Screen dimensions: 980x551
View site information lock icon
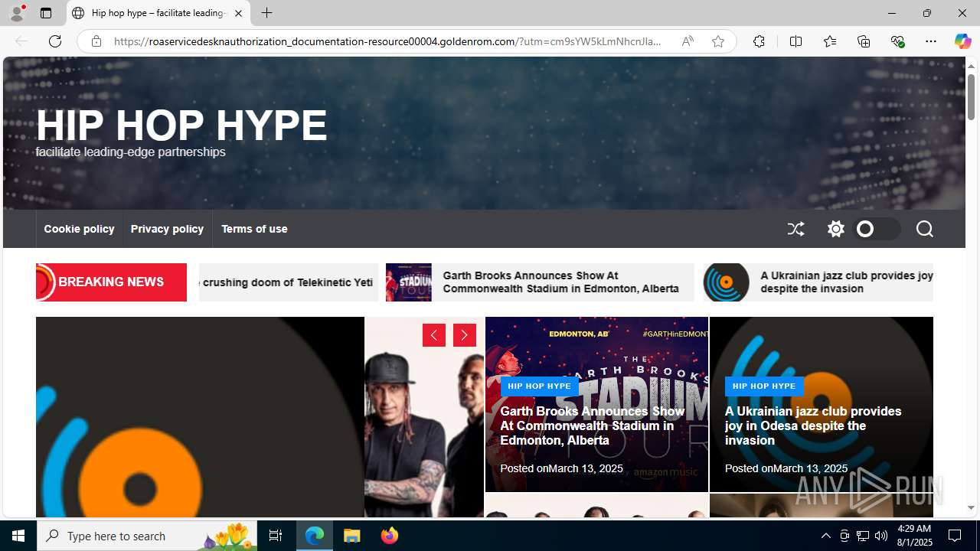[96, 41]
